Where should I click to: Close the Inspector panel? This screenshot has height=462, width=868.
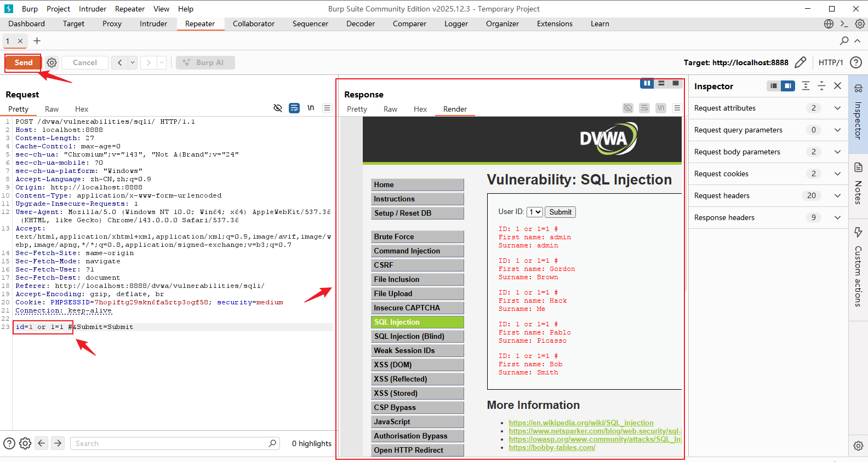[837, 86]
